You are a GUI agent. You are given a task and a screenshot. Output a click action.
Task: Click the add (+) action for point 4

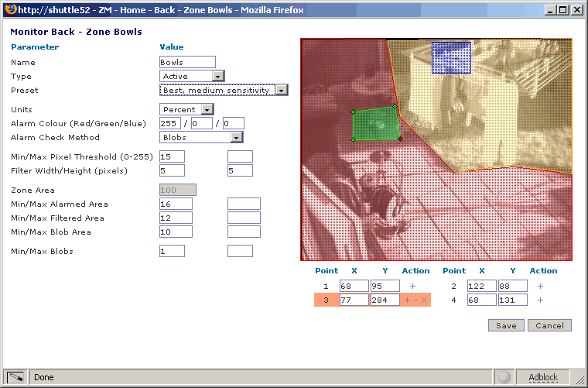pyautogui.click(x=540, y=300)
